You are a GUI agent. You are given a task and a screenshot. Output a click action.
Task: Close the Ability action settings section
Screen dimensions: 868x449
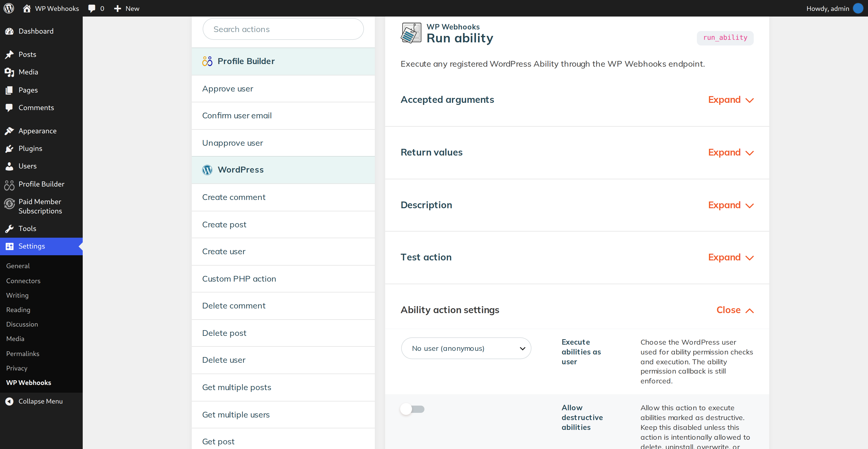(x=735, y=310)
